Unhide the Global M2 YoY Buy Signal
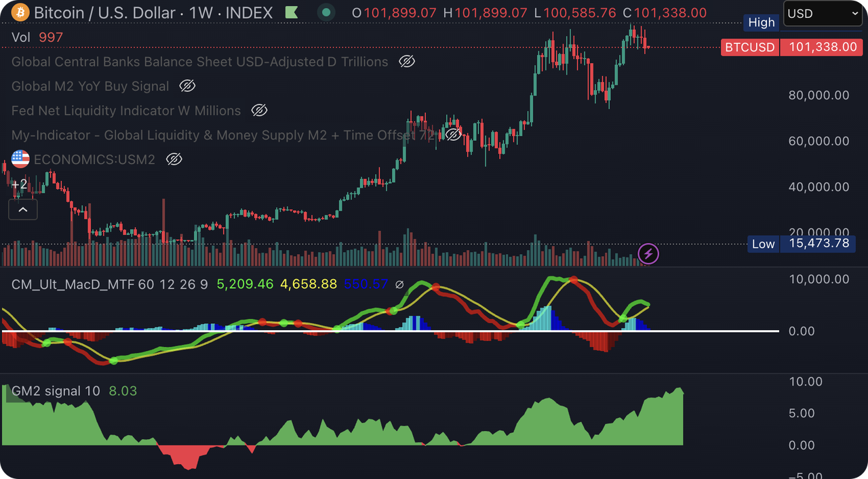868x479 pixels. point(187,86)
